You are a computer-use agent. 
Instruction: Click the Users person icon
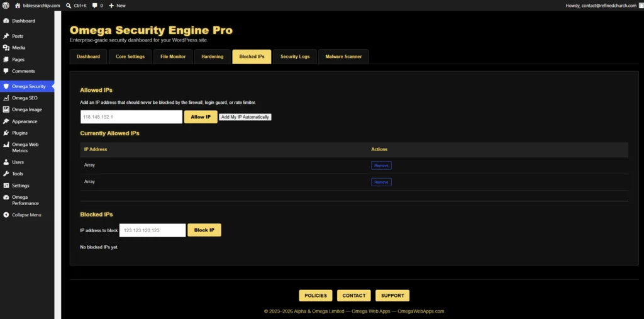click(6, 162)
